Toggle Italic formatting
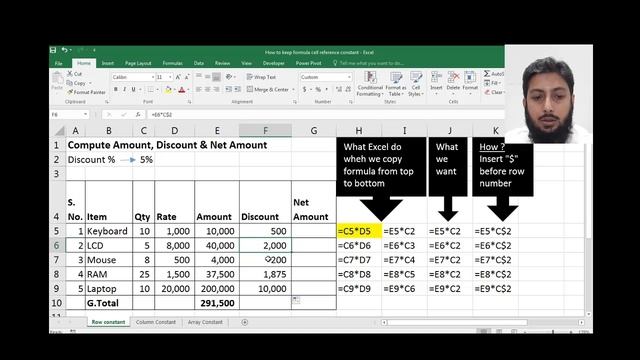 (124, 89)
